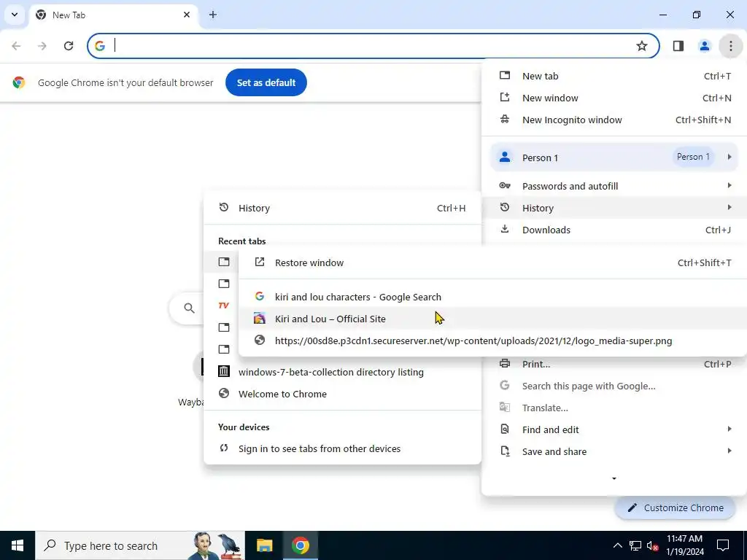747x560 pixels.
Task: Open windows-7-beta-collection directory listing
Action: click(x=342, y=372)
